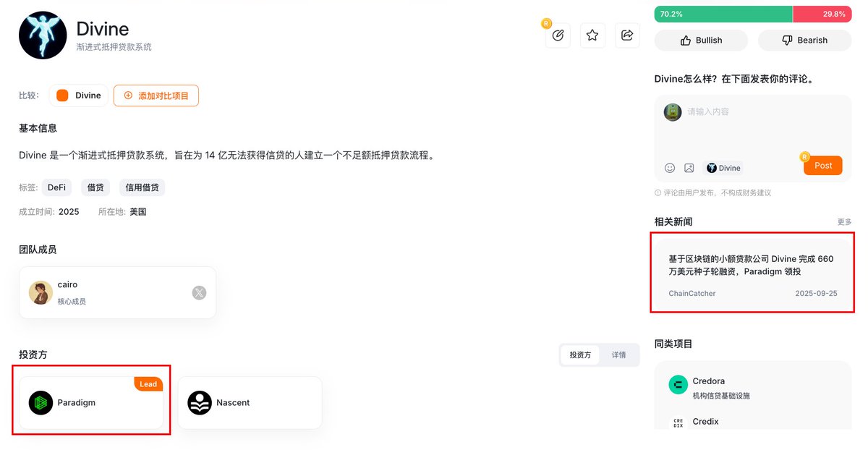Viewport: 868px width, 450px height.
Task: Click the Lead badge on Paradigm
Action: point(148,384)
